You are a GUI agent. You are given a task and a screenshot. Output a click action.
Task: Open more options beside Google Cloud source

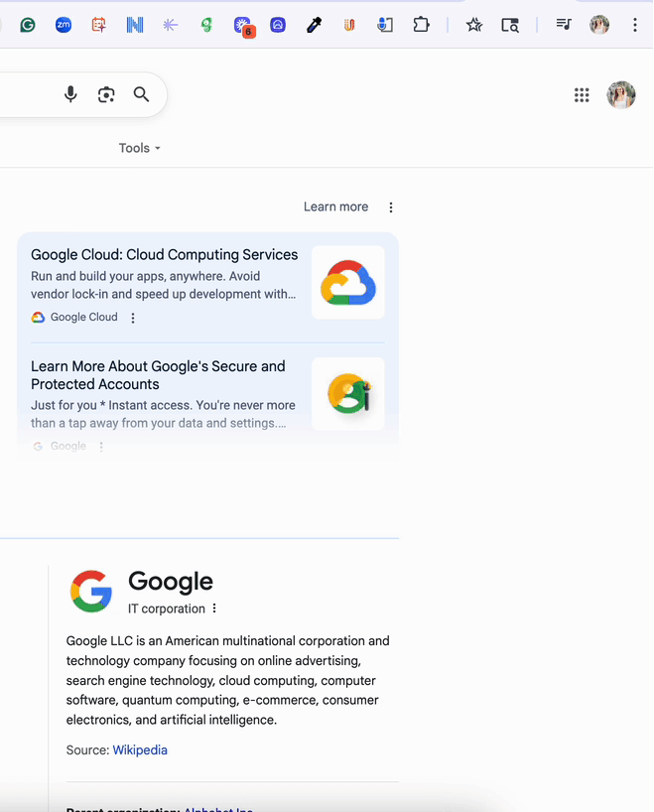[133, 319]
